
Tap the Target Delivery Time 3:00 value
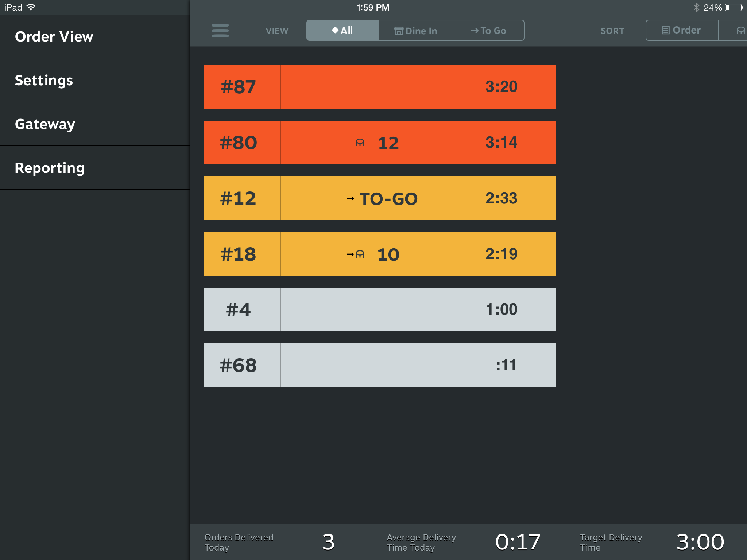700,542
